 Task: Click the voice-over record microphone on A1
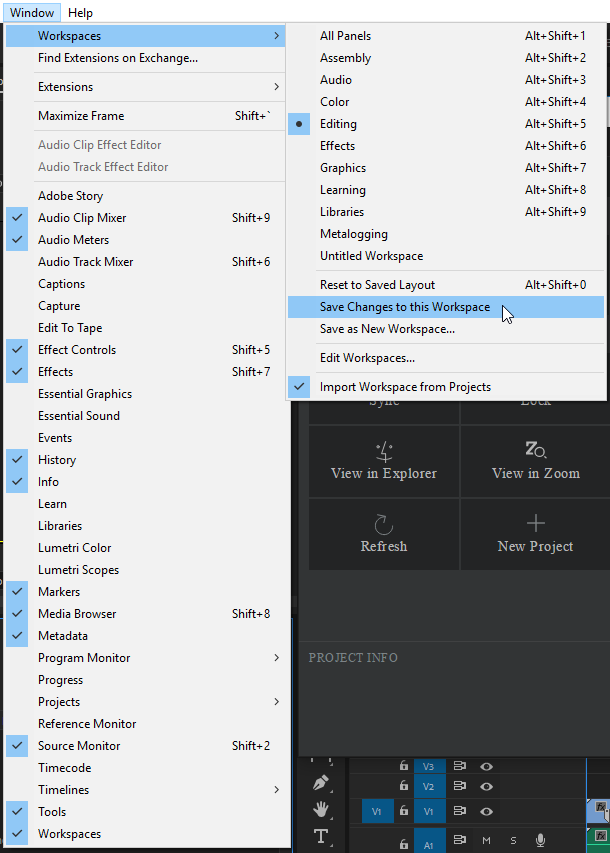pos(540,840)
